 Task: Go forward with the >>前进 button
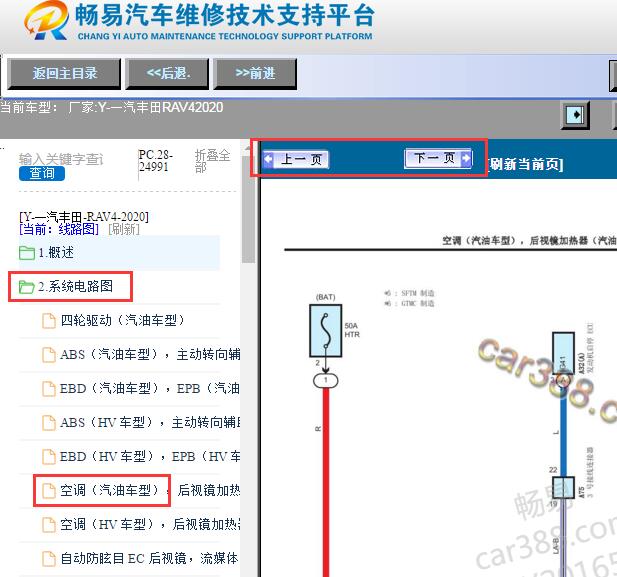point(255,74)
